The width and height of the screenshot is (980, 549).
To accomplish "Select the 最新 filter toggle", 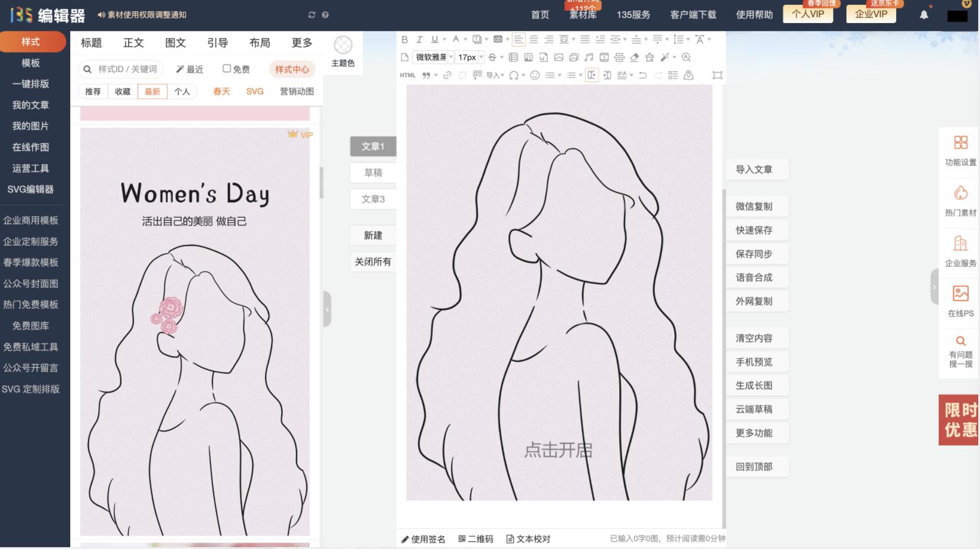I will (152, 91).
